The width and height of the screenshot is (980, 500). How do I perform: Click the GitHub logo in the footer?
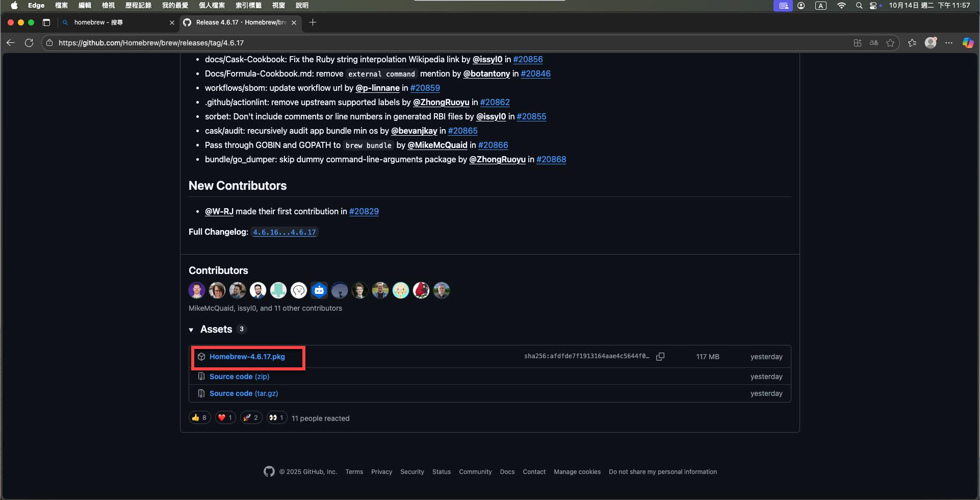point(269,471)
